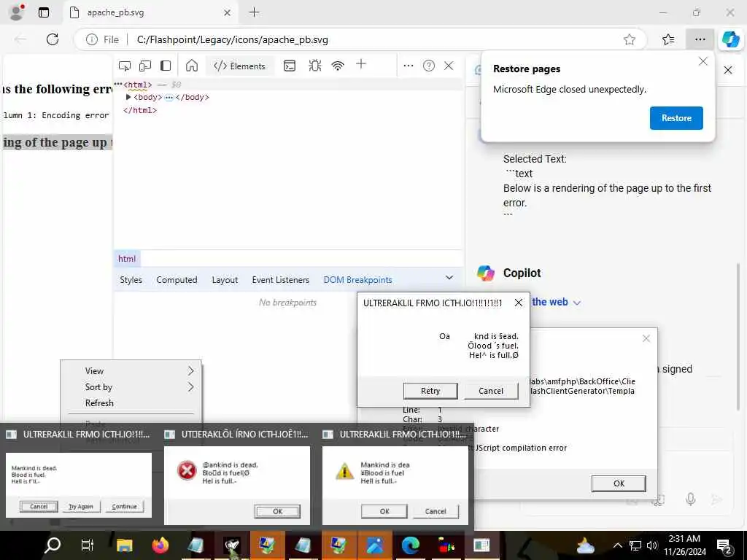Open the weather widget in taskbar
This screenshot has width=747, height=560.
[x=586, y=545]
